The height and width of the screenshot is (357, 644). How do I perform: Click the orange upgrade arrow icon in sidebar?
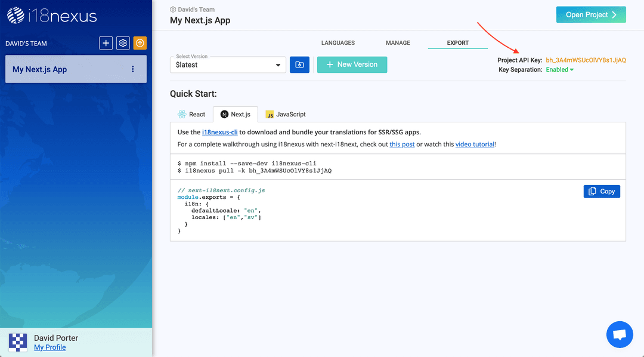point(140,43)
